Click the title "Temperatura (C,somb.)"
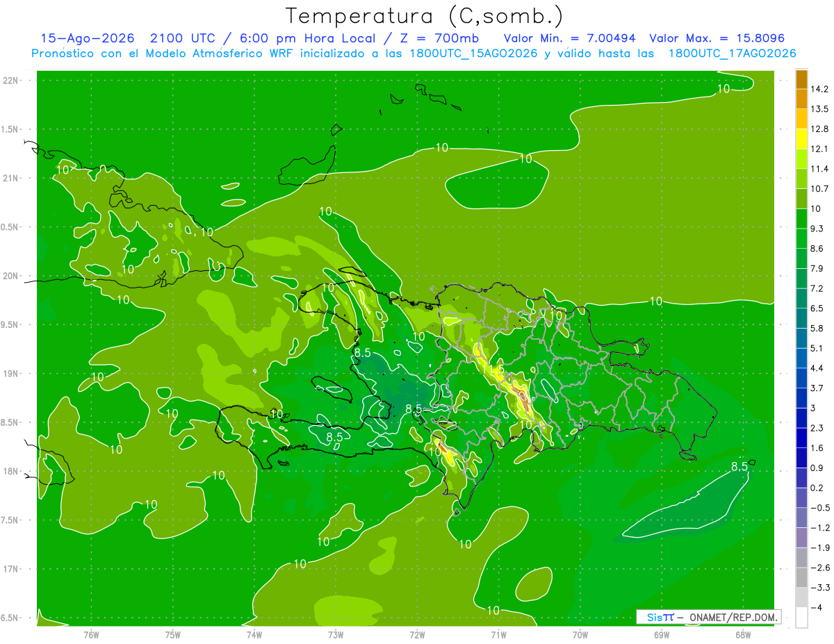834x644 pixels. (424, 15)
